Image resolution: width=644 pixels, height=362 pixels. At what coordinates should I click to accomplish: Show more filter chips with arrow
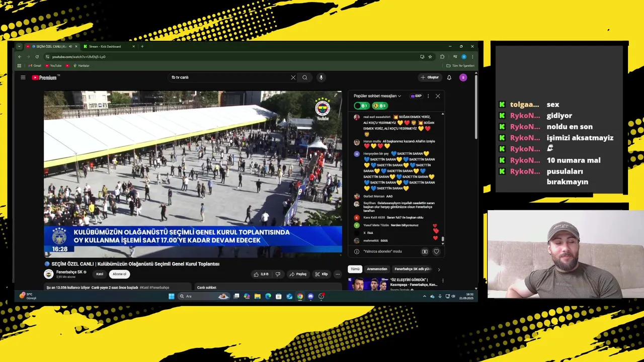point(439,269)
